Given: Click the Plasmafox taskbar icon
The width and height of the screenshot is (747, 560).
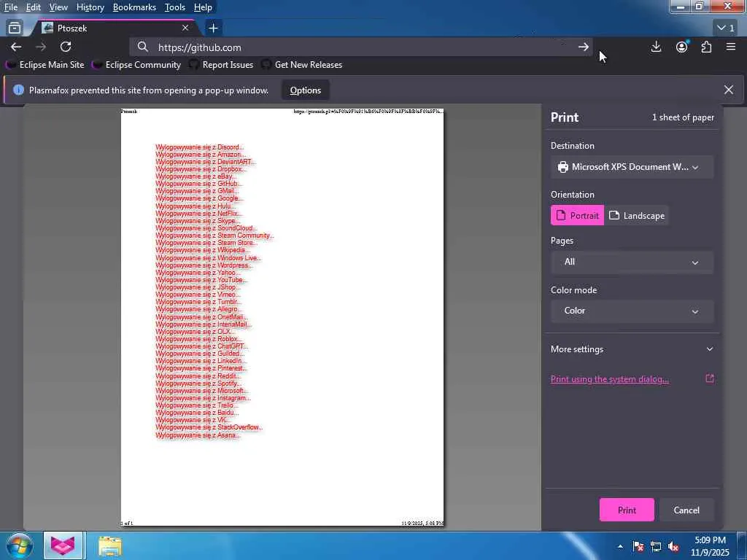Looking at the screenshot, I should [63, 545].
